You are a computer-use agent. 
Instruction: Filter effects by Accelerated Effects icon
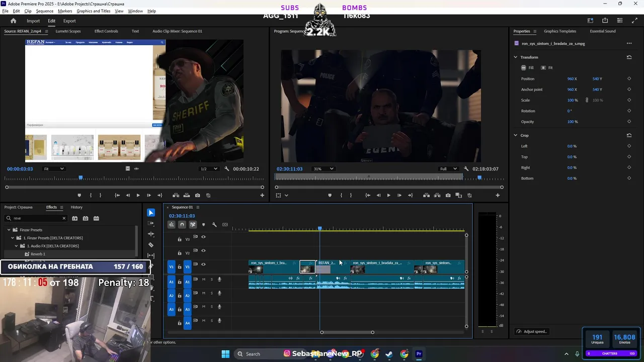(x=74, y=218)
